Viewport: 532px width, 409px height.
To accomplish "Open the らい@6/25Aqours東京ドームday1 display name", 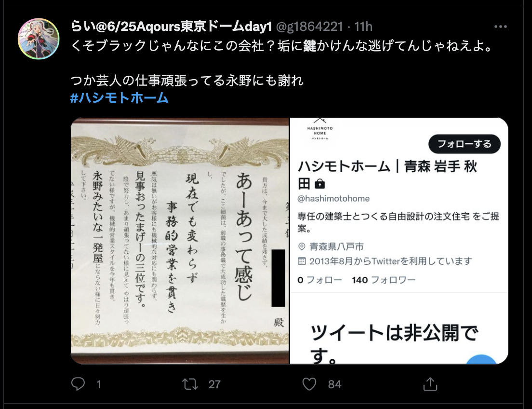I will 172,27.
